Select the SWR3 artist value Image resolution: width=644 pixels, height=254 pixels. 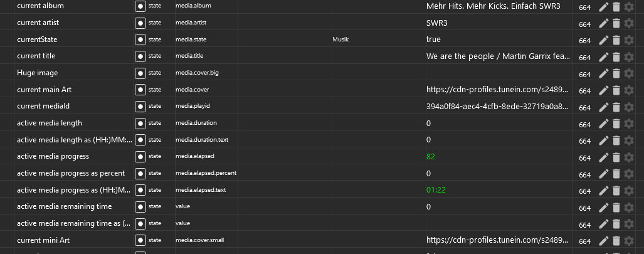pyautogui.click(x=437, y=23)
